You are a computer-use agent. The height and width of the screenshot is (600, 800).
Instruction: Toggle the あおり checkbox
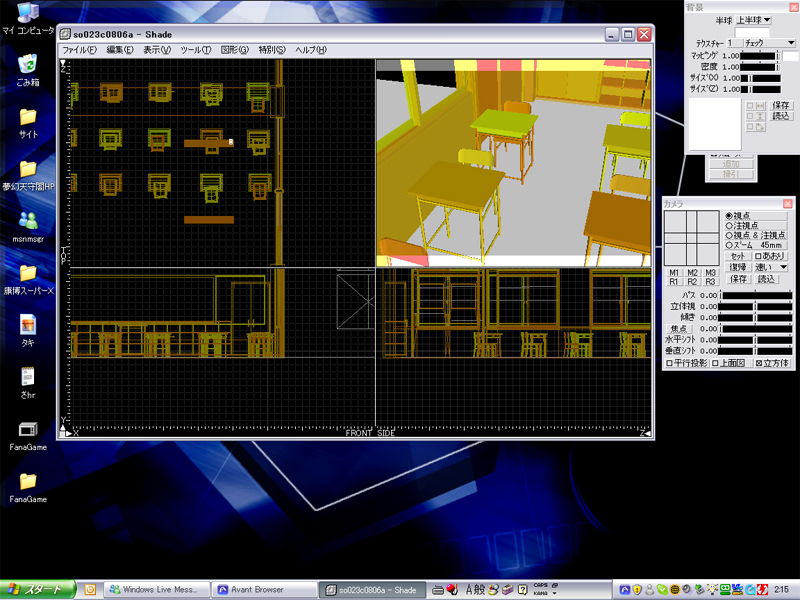[x=769, y=256]
